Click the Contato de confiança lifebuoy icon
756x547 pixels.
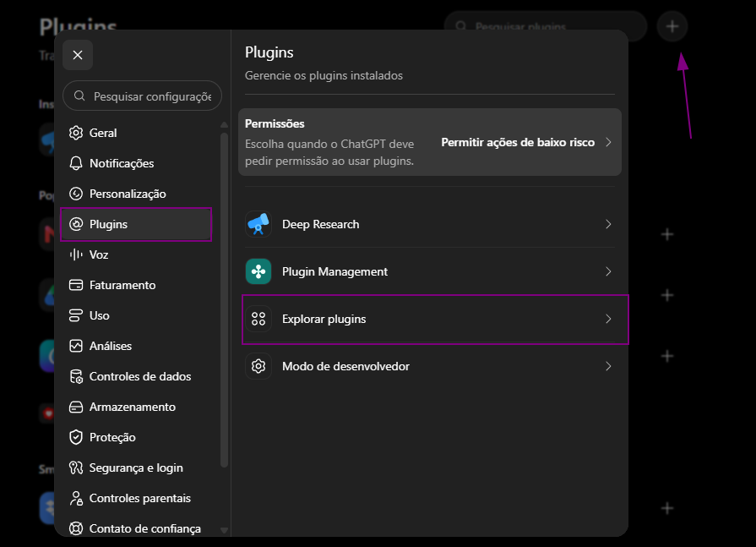[76, 528]
